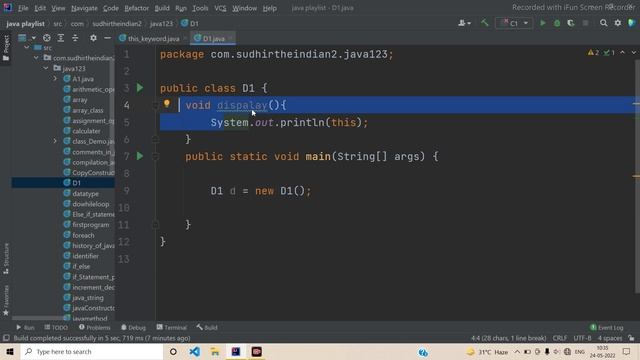The width and height of the screenshot is (640, 360).
Task: Collapse the java123 folder
Action: pos(46,68)
